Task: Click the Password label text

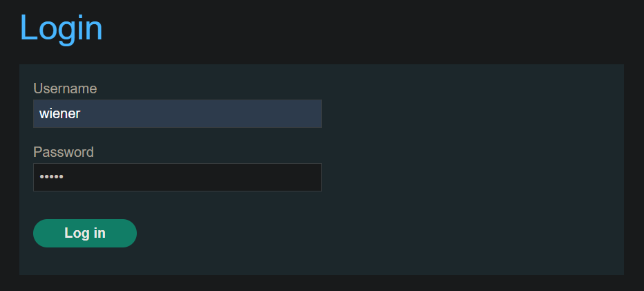Action: pos(64,152)
